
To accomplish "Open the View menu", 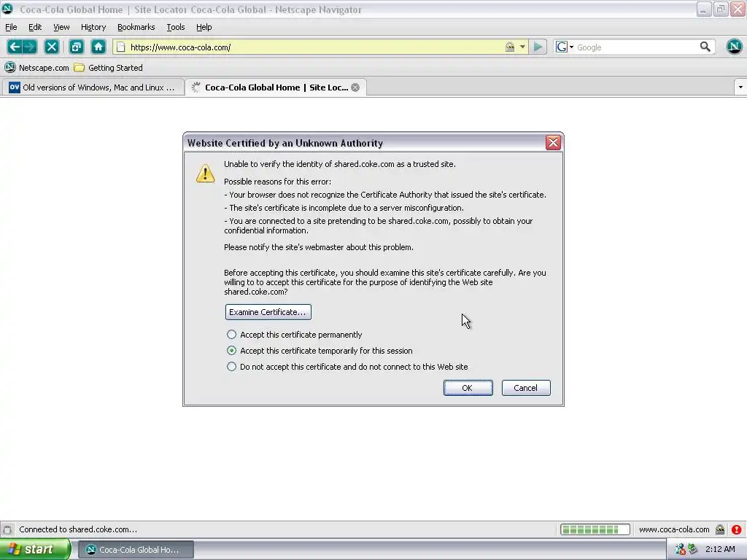I will pyautogui.click(x=61, y=27).
